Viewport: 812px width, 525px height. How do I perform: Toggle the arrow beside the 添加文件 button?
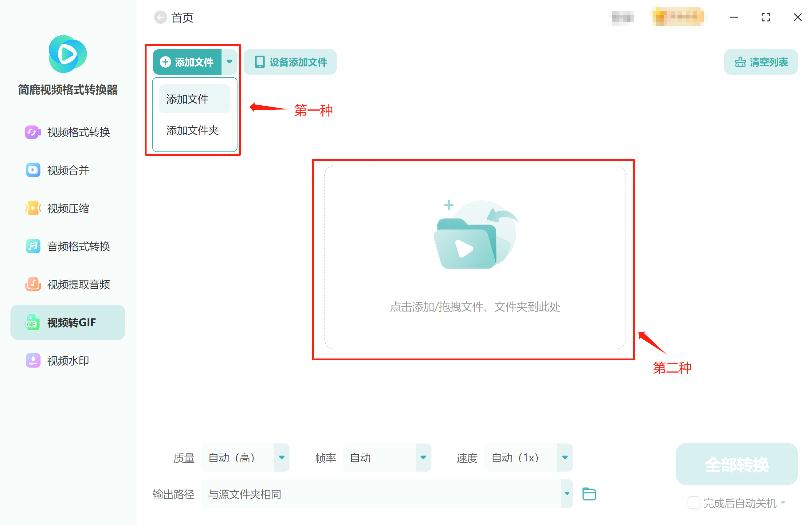click(229, 62)
